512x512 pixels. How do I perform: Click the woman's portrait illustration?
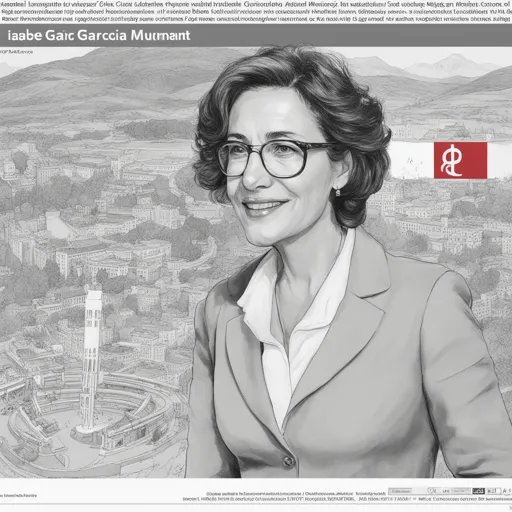click(347, 262)
